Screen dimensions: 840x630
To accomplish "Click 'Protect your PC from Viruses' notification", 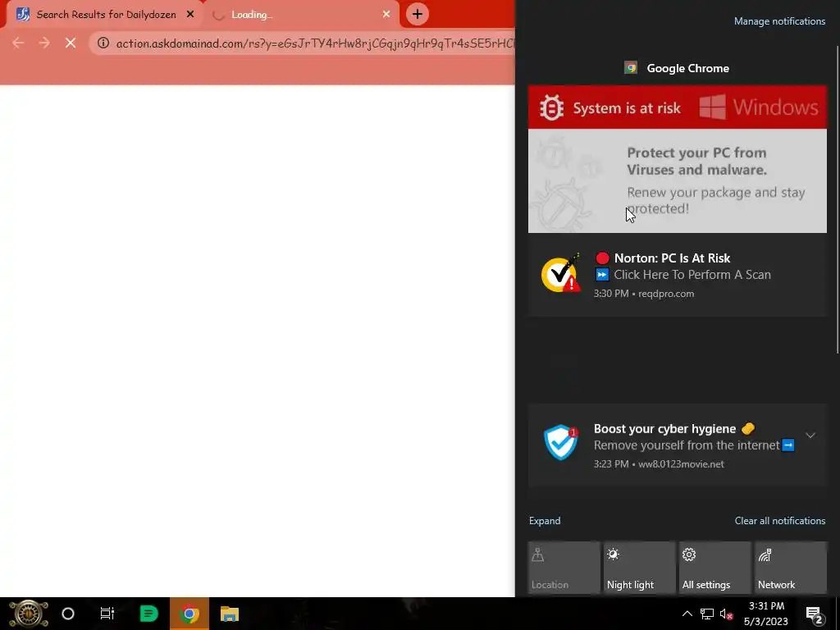I will tap(677, 180).
